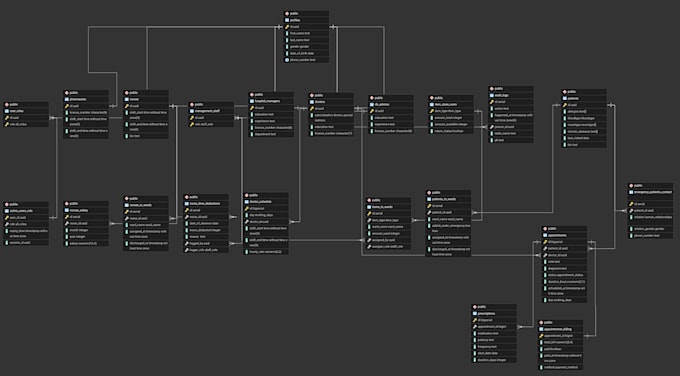The height and width of the screenshot is (376, 680).
Task: Click the table icon of the pharmacists table
Action: coord(66,99)
